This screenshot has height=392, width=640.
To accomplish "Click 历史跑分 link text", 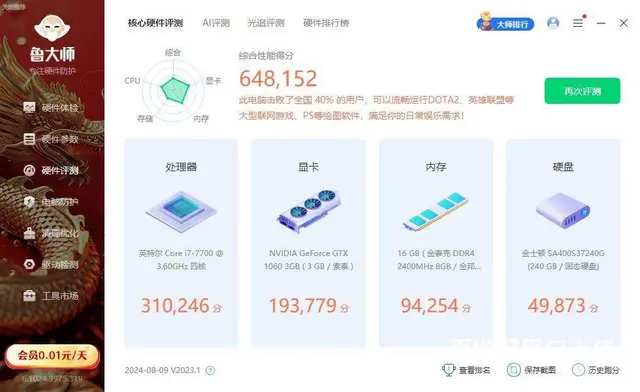I will tap(604, 370).
